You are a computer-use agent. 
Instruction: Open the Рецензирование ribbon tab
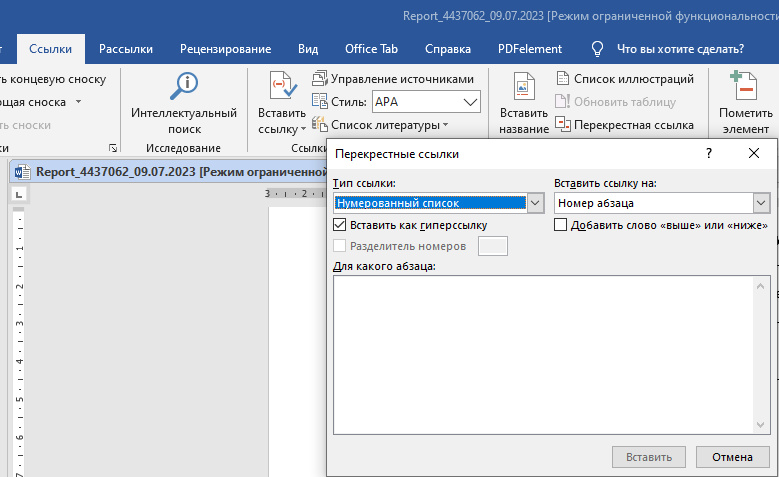click(225, 48)
